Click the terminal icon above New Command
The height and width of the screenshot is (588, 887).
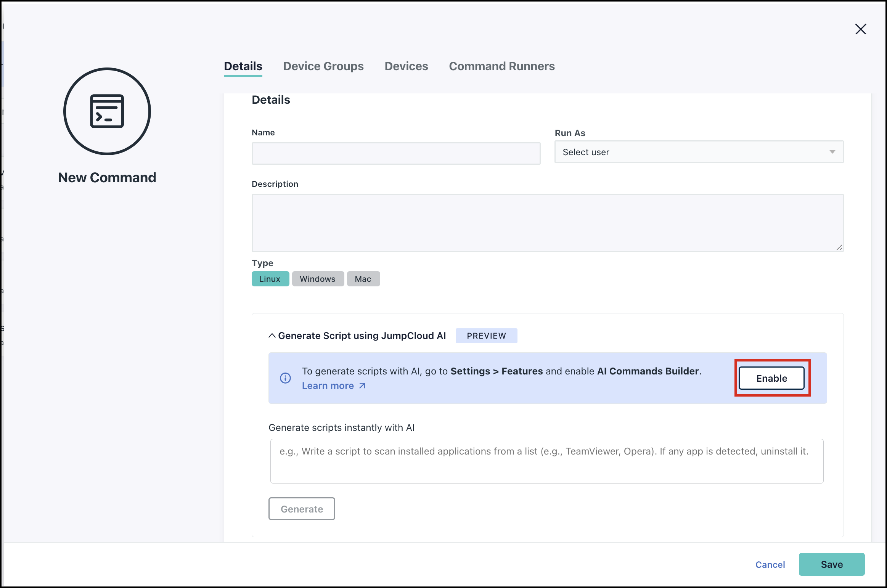(107, 111)
